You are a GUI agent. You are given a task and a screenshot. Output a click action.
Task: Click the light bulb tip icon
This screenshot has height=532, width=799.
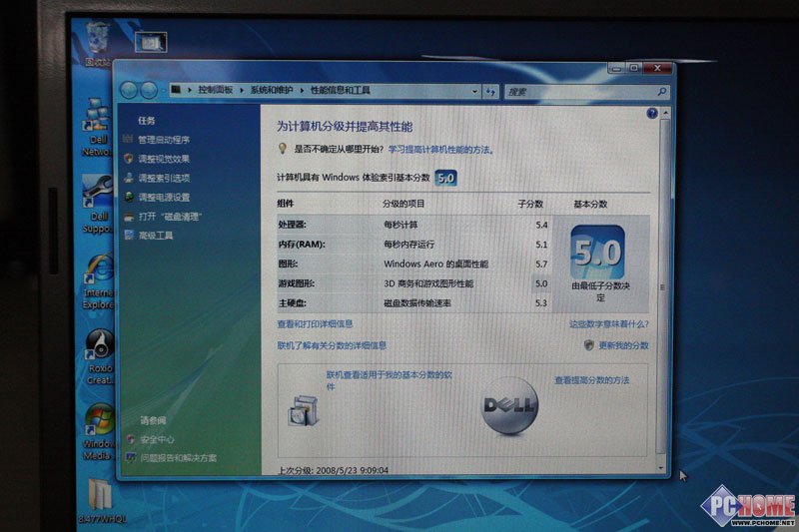283,149
